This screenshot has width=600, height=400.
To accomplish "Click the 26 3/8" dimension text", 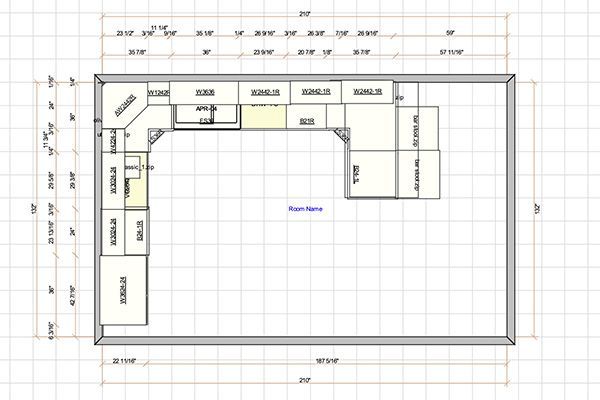I will 316,33.
